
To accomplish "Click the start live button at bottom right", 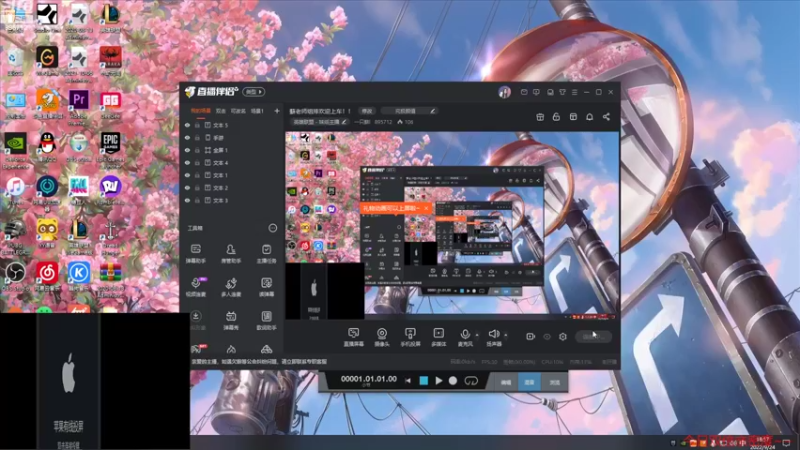I will coord(593,337).
